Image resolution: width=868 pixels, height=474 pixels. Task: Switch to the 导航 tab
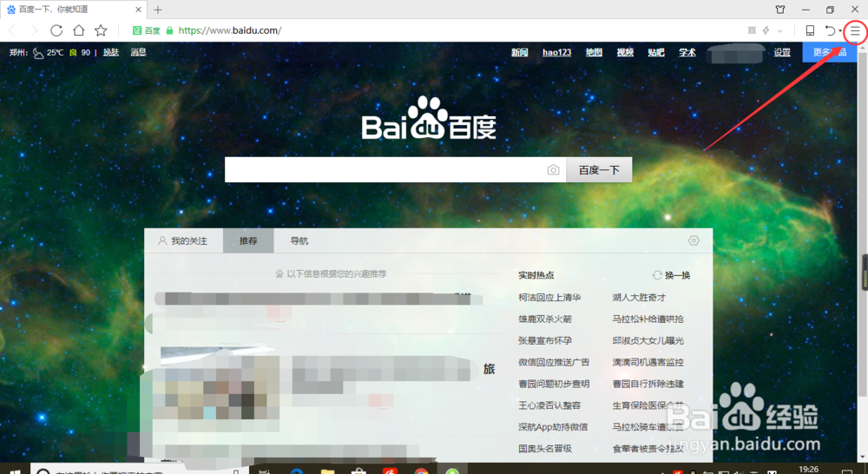(x=299, y=240)
